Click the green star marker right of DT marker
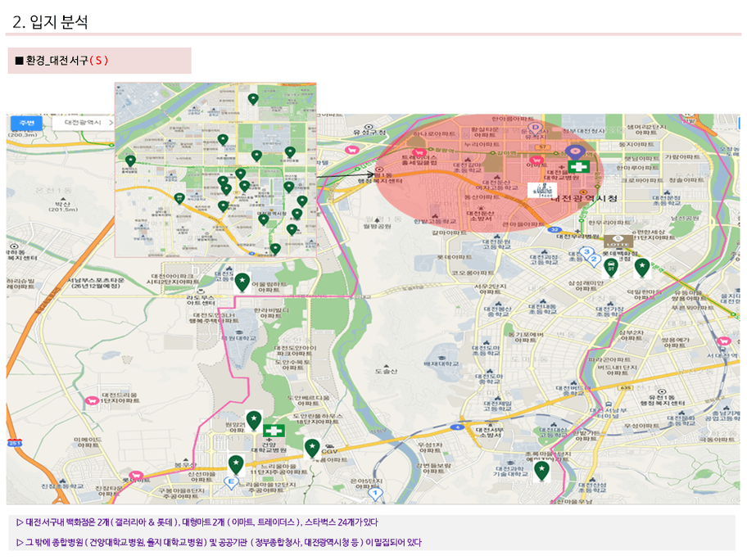The image size is (747, 560). click(642, 268)
